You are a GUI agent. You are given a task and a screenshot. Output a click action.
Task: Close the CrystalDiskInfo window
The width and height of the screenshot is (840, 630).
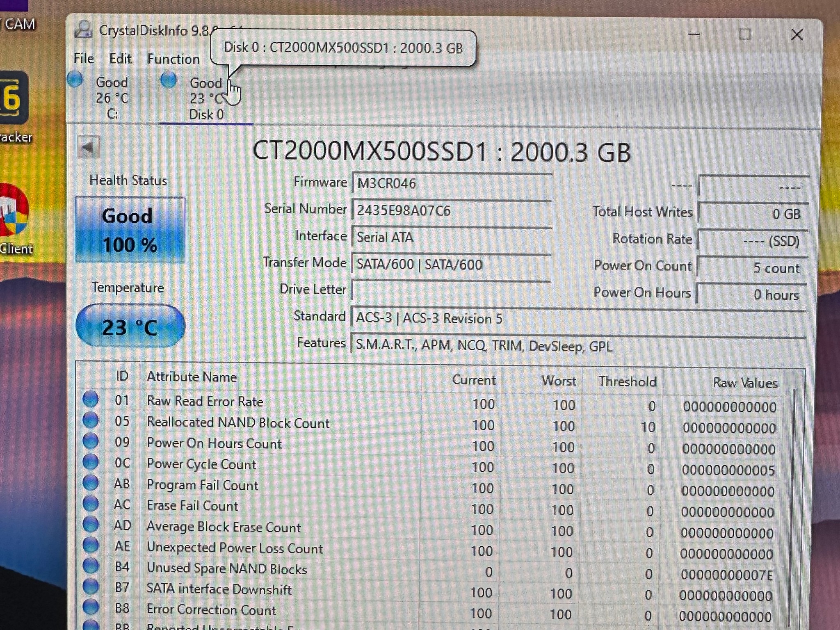(797, 35)
